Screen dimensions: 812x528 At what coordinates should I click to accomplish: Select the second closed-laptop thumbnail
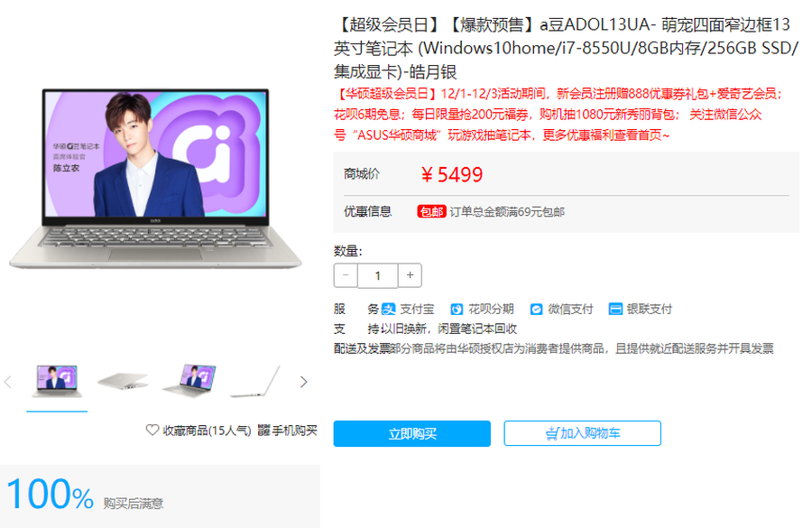click(x=123, y=382)
